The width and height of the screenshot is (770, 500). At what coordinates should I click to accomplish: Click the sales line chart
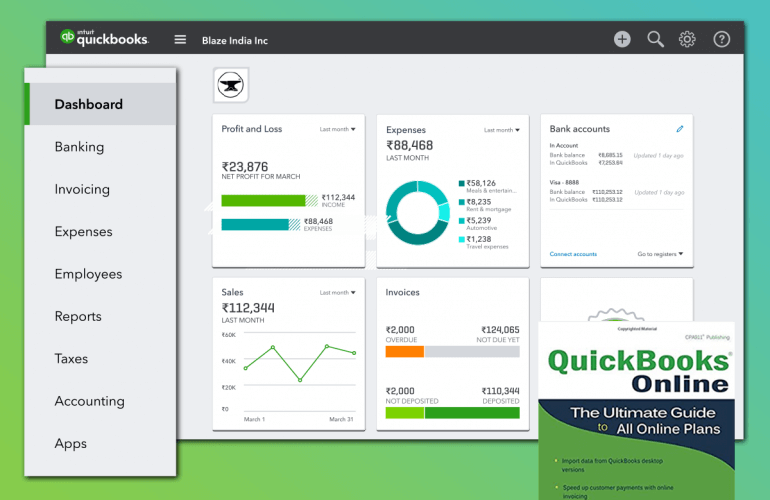[x=300, y=363]
